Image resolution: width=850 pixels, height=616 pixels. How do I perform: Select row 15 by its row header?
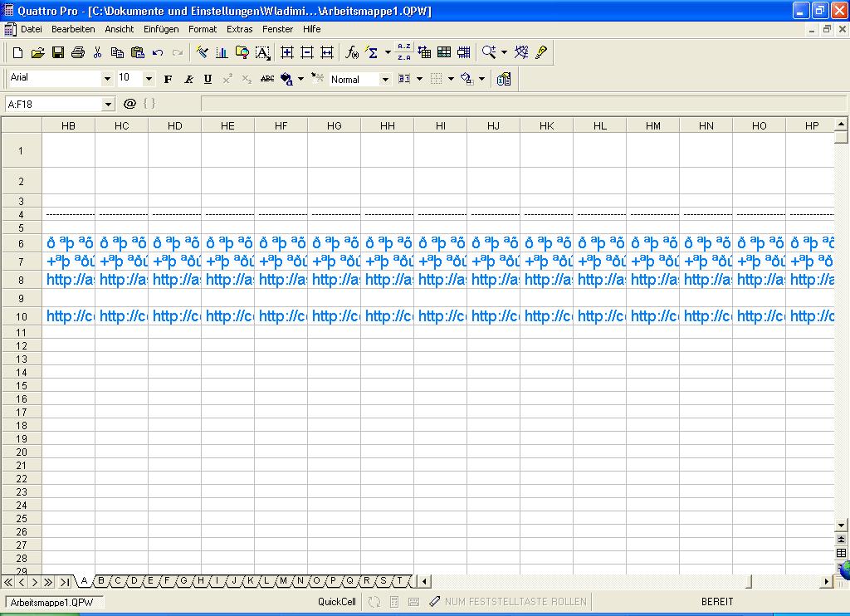[21, 385]
